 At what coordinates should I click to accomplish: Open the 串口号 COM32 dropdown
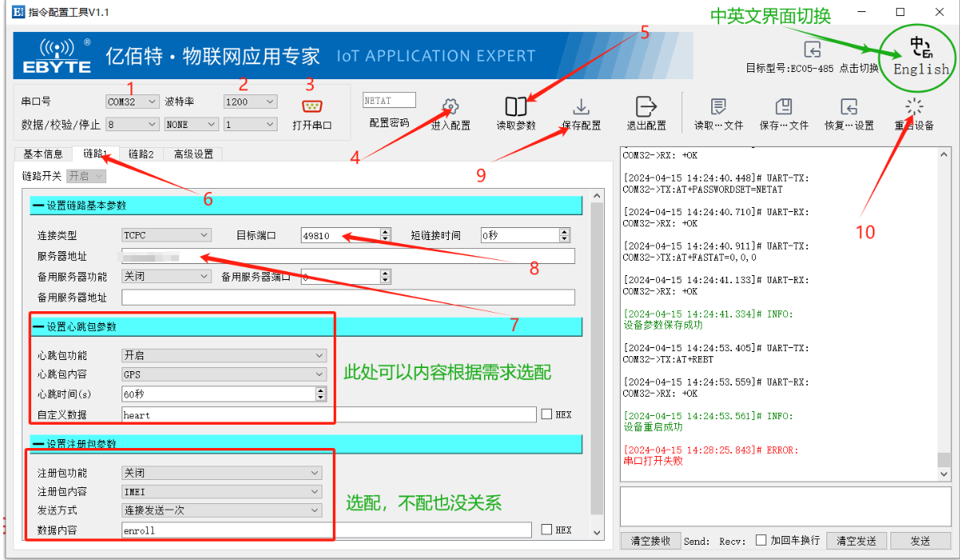[132, 102]
